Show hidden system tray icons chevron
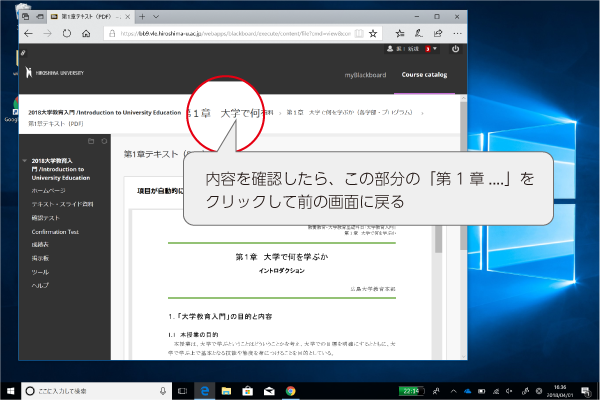This screenshot has width=600, height=400. (x=453, y=391)
